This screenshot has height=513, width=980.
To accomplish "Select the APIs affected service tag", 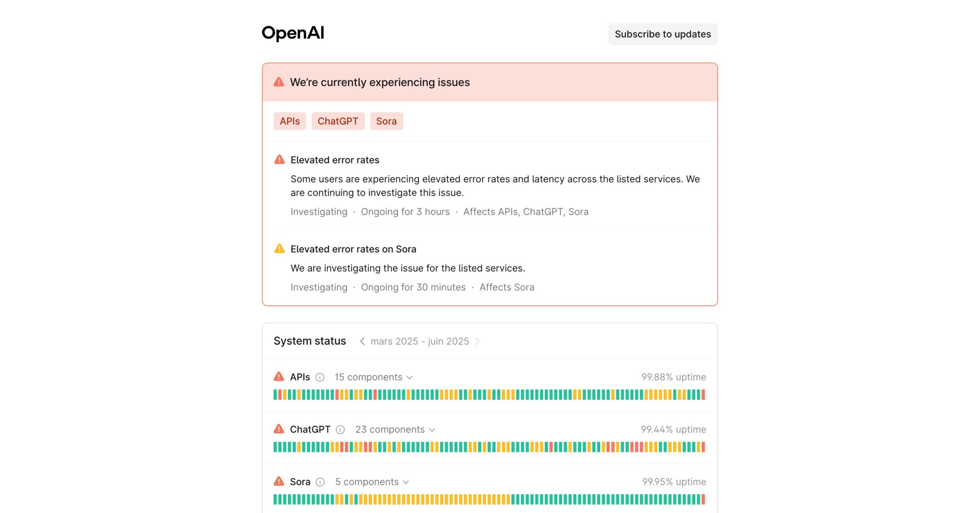I will click(290, 121).
